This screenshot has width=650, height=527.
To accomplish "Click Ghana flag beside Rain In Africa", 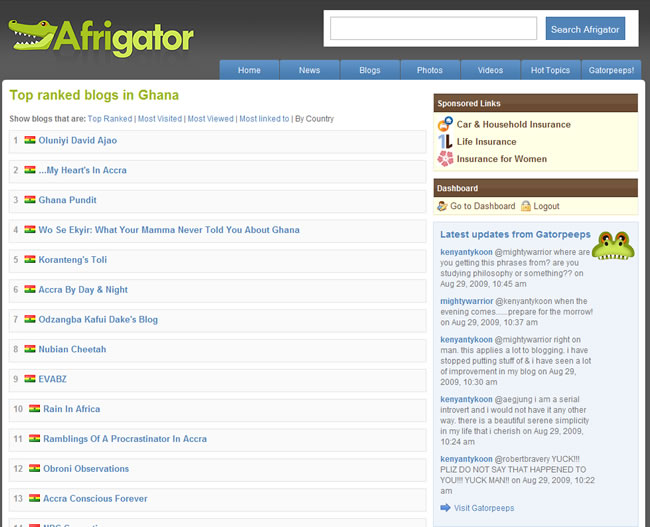I will (x=34, y=408).
